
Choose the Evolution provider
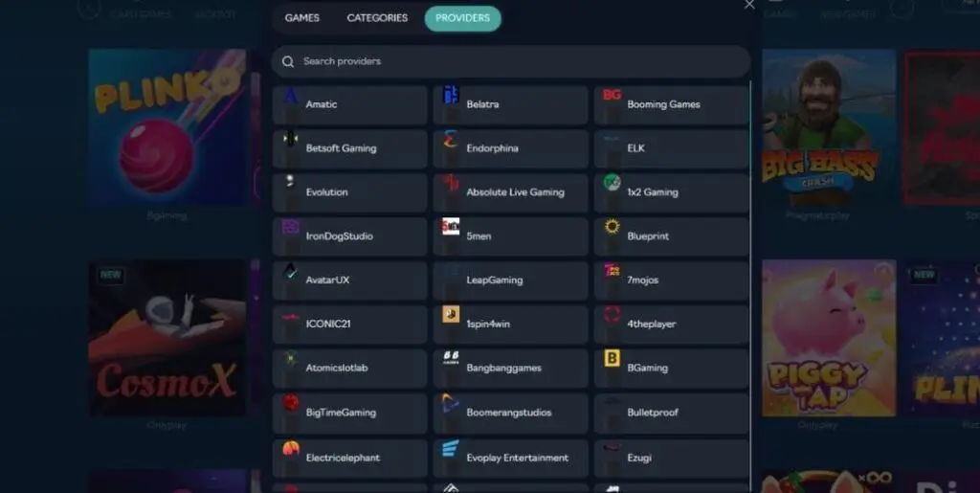point(350,192)
